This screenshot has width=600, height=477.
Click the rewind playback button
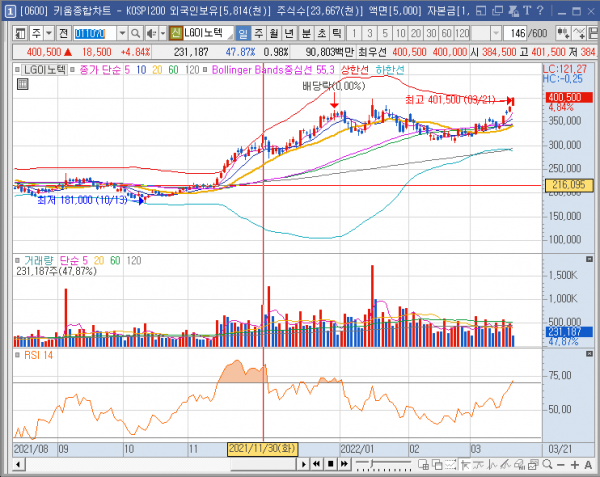[316, 464]
